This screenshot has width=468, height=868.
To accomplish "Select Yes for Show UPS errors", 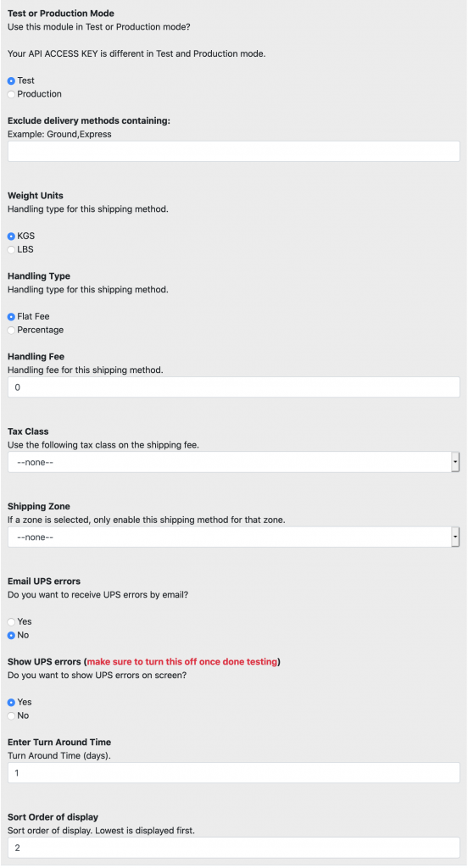I will click(11, 702).
